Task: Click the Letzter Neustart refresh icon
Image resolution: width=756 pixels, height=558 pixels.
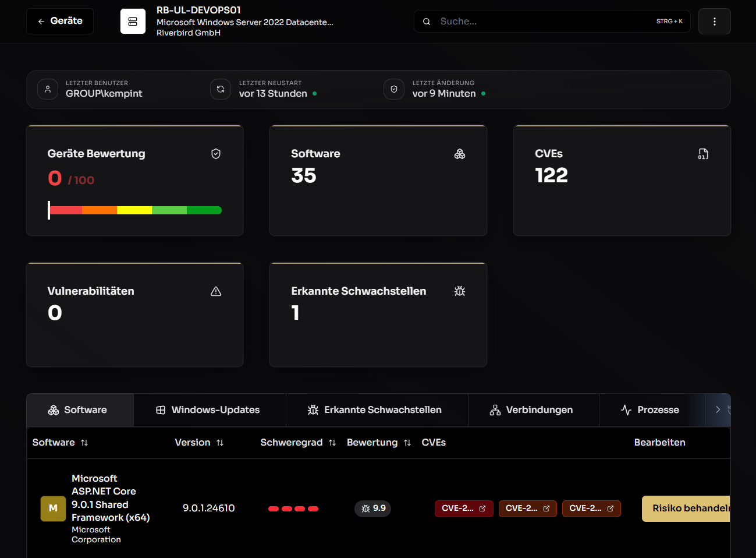Action: (x=221, y=89)
